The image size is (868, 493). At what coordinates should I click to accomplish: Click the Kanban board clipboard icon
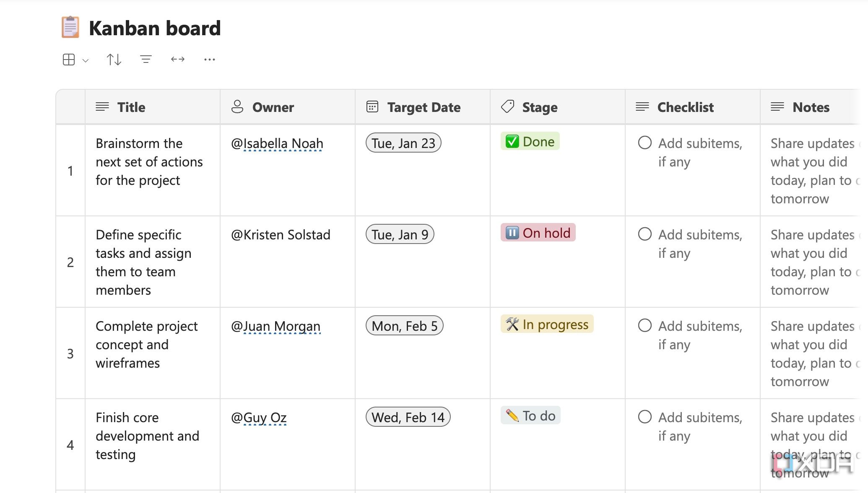tap(70, 27)
